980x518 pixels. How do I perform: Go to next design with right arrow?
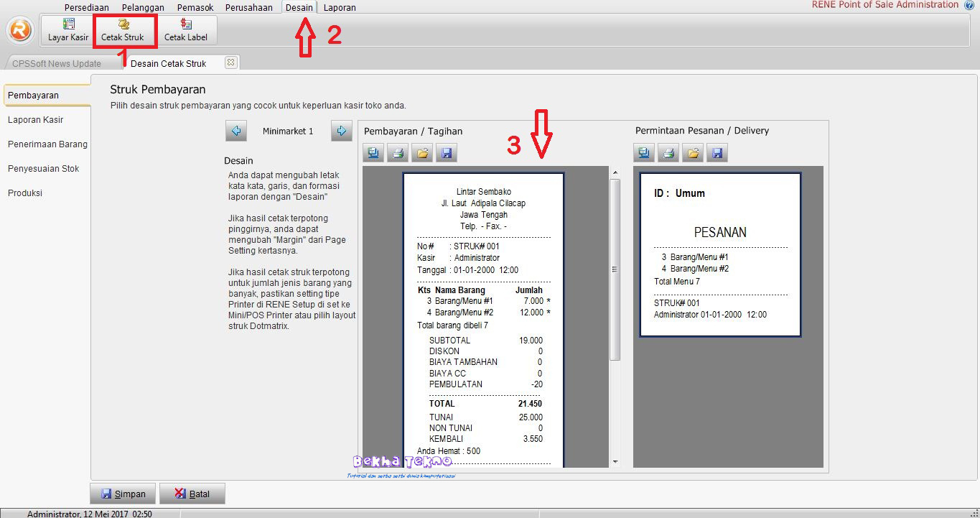coord(342,131)
